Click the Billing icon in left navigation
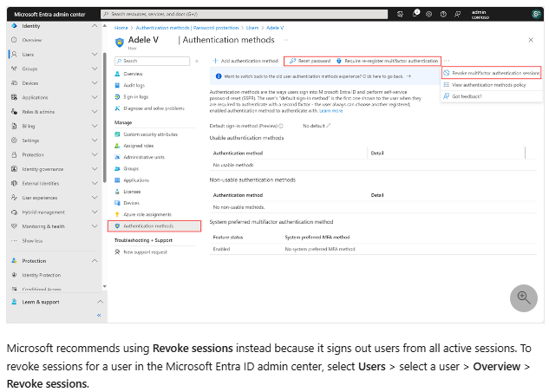Screen dimensions: 549x392 coord(14,126)
